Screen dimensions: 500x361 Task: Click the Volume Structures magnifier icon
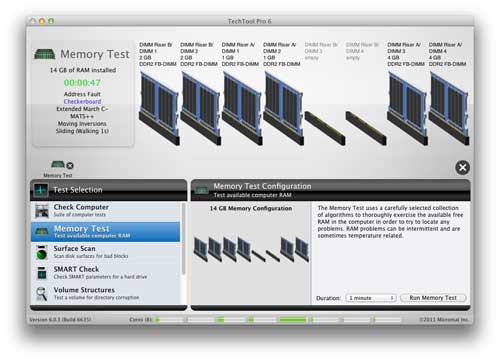(42, 294)
